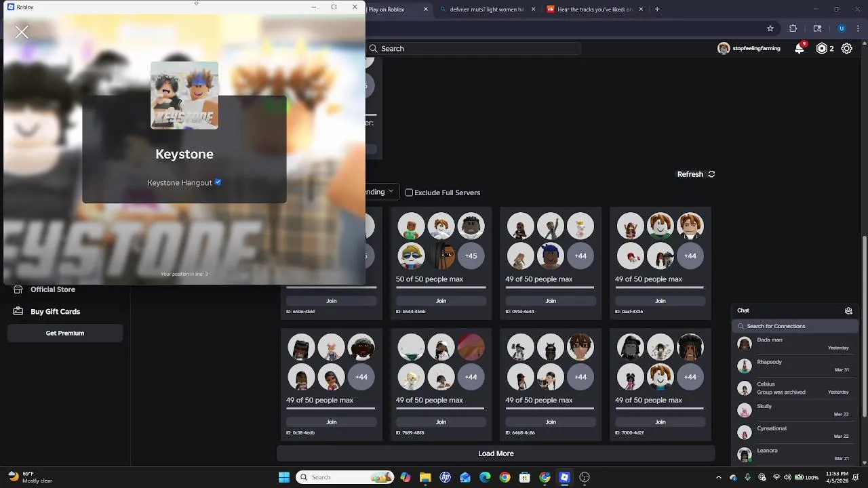This screenshot has width=868, height=488.
Task: Join the server with ID 6506-4b6f
Action: coord(332,301)
